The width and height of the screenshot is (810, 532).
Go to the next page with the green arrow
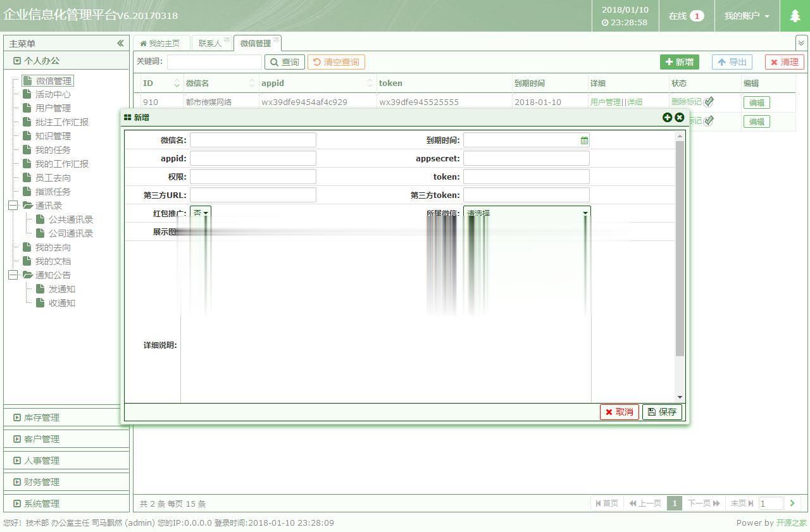[792, 504]
